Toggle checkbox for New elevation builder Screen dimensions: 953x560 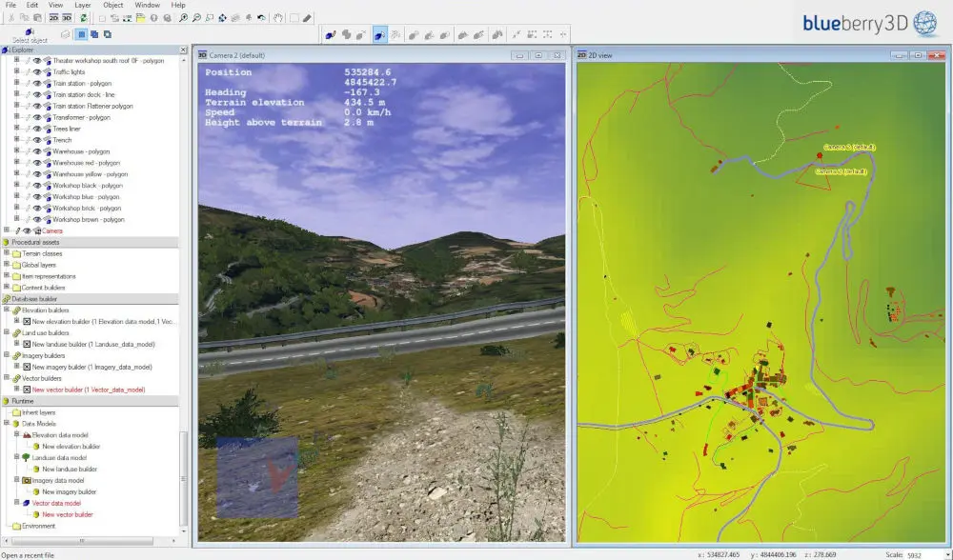click(27, 322)
